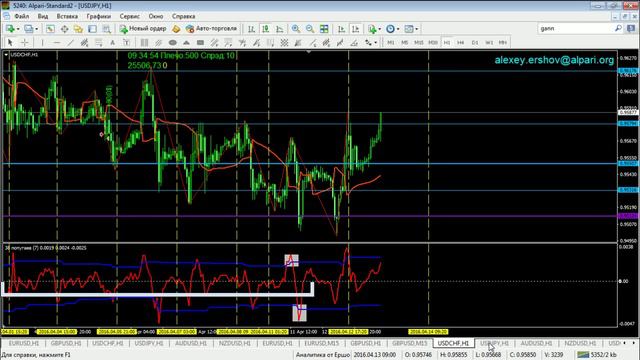Image resolution: width=640 pixels, height=360 pixels.
Task: Select the Vertical Line drawing tool
Action: [x=42, y=42]
